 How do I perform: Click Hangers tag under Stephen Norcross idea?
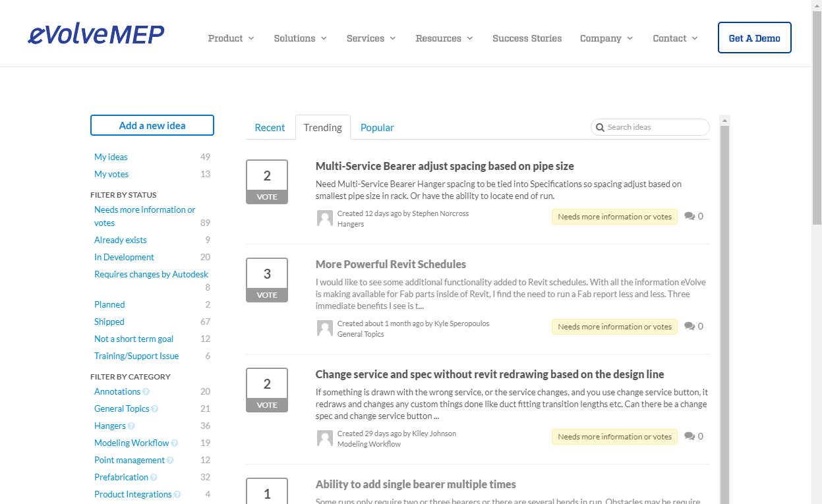[351, 224]
